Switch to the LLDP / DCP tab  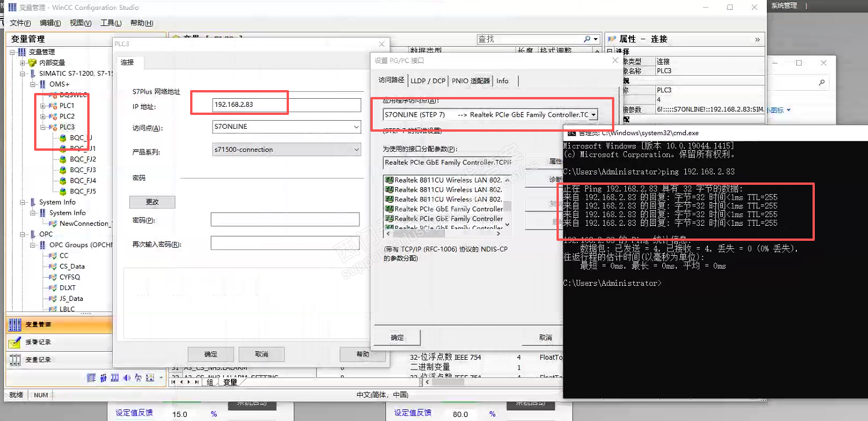428,81
